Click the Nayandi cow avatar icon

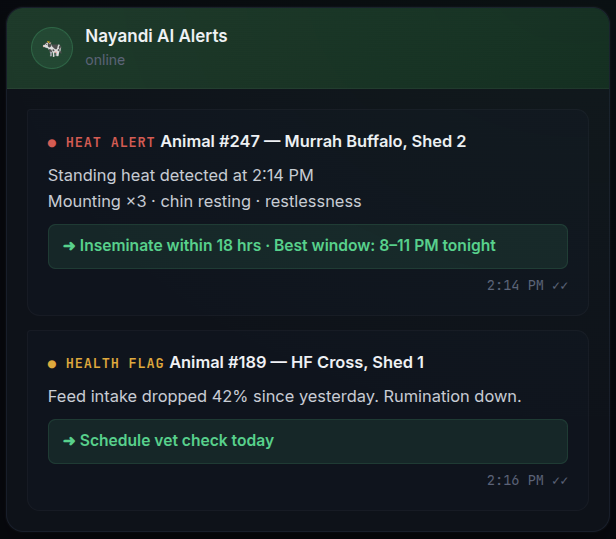[x=52, y=48]
